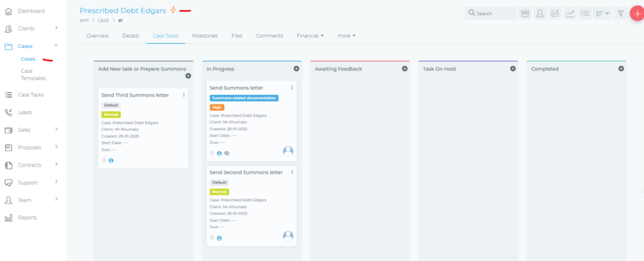Image resolution: width=644 pixels, height=261 pixels.
Task: Click the red plus add button
Action: point(636,13)
